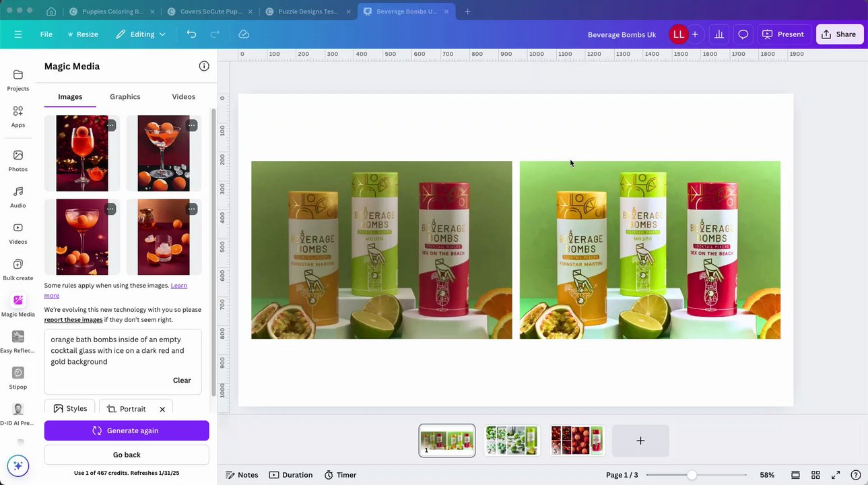The image size is (868, 485).
Task: Open the Audio sidebar panel
Action: click(x=18, y=197)
